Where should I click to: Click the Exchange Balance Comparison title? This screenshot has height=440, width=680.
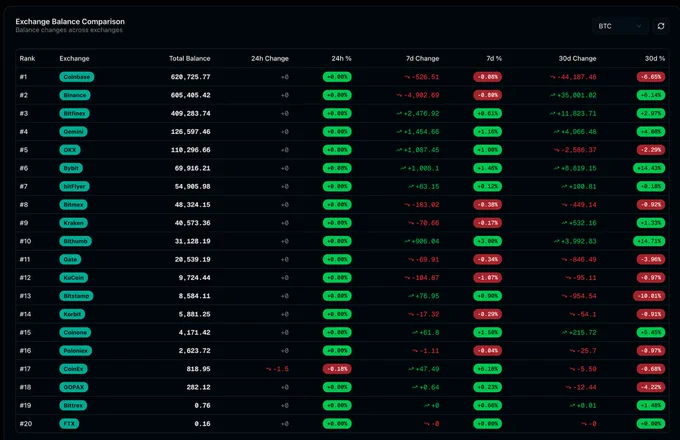[x=70, y=21]
